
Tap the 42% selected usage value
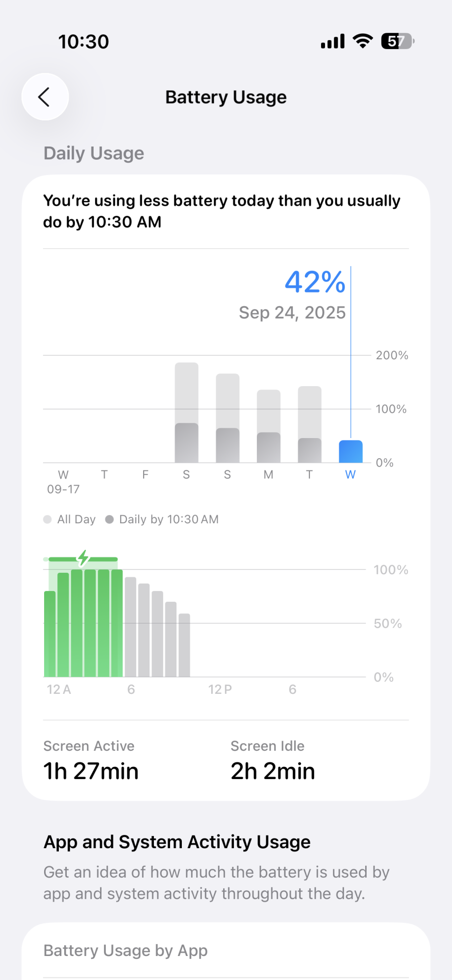coord(315,282)
